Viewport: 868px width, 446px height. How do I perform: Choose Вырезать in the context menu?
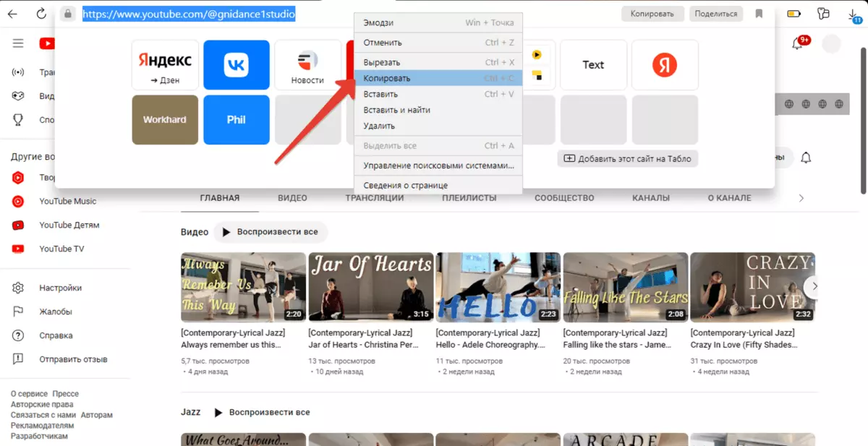[438, 62]
